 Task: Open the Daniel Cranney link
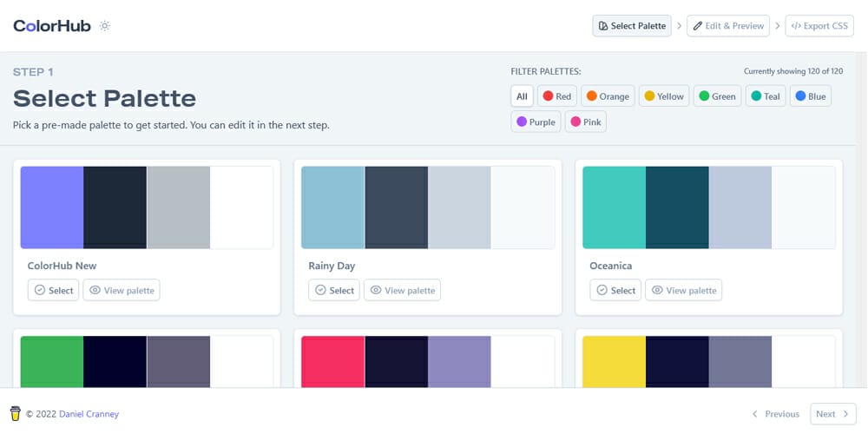click(x=89, y=414)
